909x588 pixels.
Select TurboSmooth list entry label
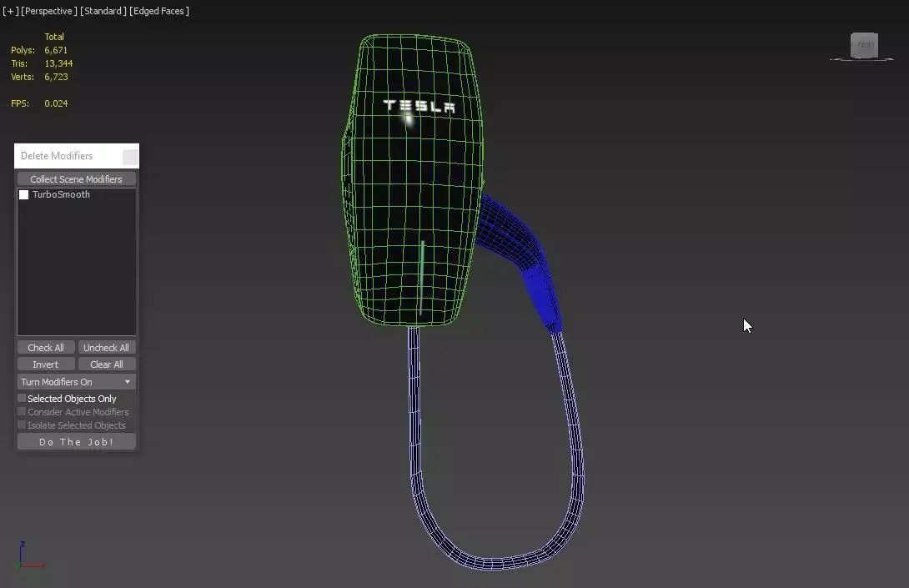[x=61, y=195]
